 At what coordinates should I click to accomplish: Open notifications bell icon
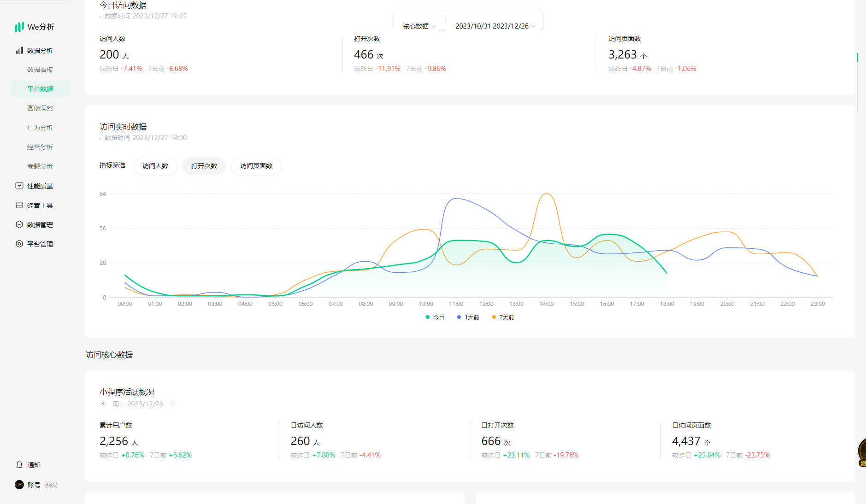point(19,464)
